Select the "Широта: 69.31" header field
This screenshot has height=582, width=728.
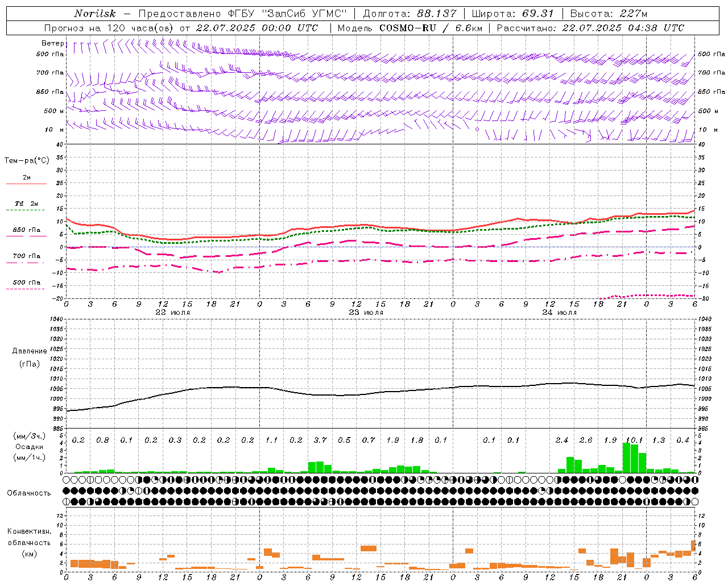[x=513, y=14]
